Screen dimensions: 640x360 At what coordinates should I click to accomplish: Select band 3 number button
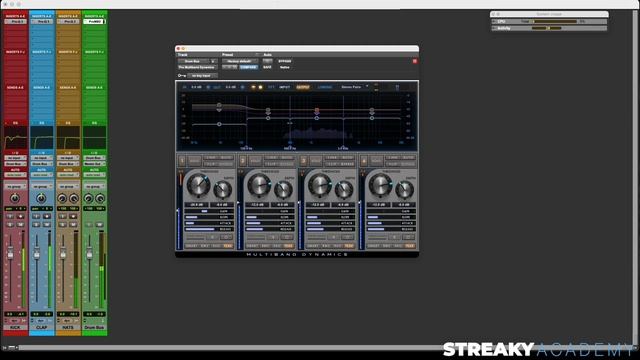click(x=303, y=161)
